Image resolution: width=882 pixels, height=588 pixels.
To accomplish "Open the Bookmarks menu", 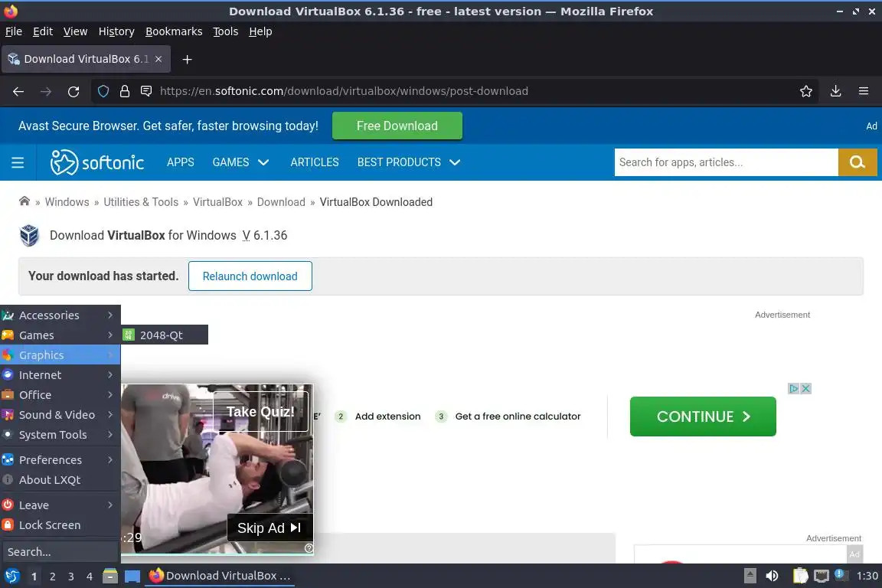I will tap(174, 31).
